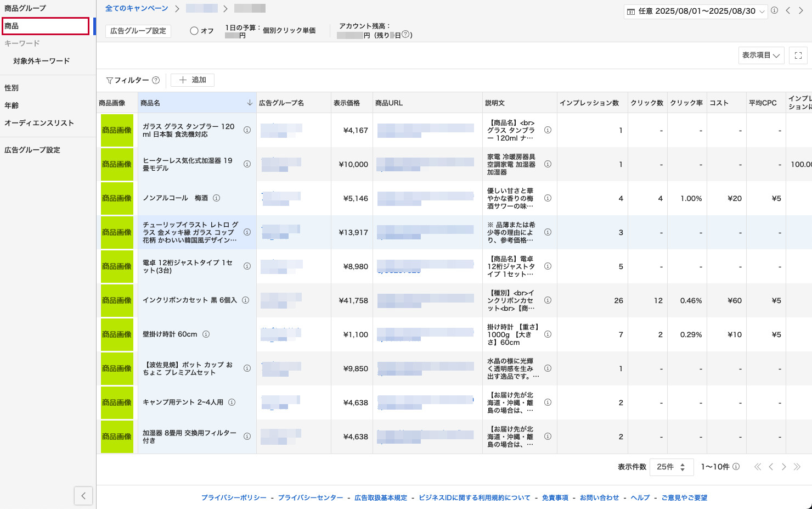The width and height of the screenshot is (812, 509).
Task: Go to previous results page
Action: coord(771,467)
